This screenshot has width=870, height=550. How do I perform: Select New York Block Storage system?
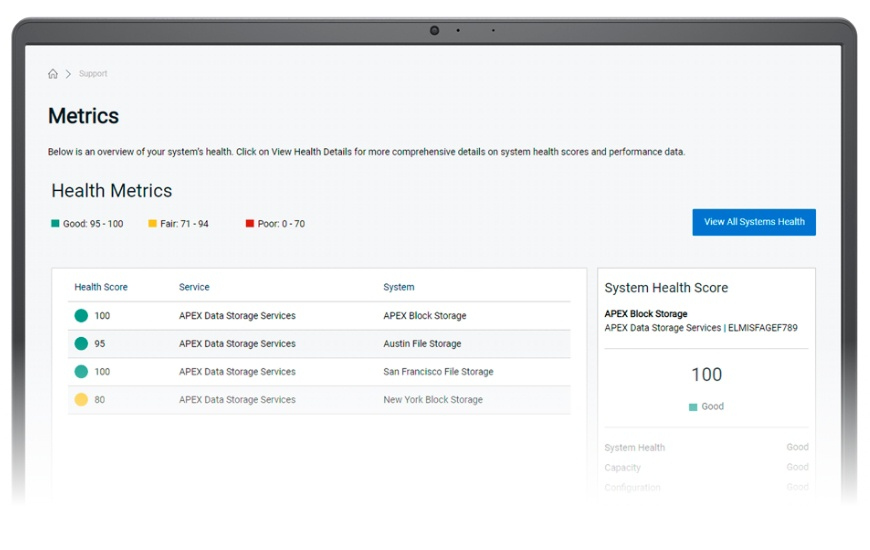pyautogui.click(x=432, y=400)
